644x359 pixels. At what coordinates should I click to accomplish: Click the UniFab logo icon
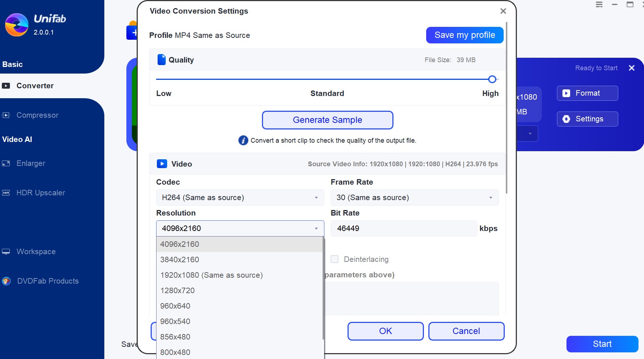pyautogui.click(x=17, y=25)
